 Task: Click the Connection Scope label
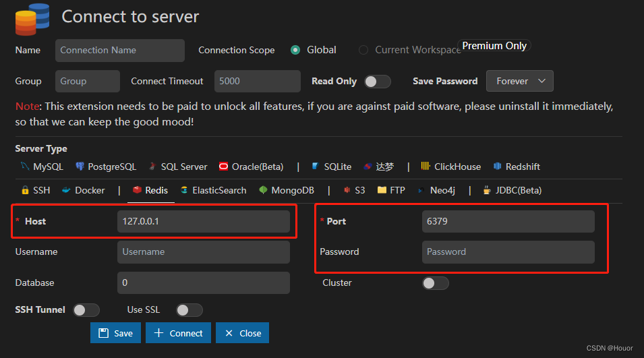pos(237,50)
